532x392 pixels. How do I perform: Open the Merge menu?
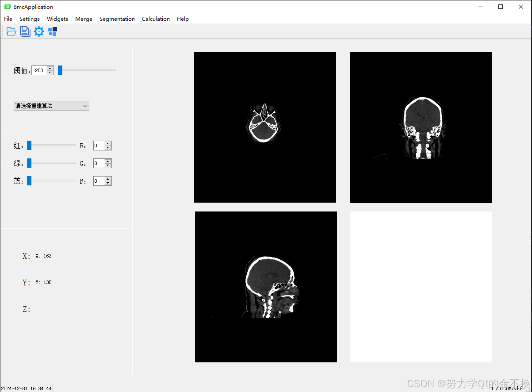coord(84,19)
